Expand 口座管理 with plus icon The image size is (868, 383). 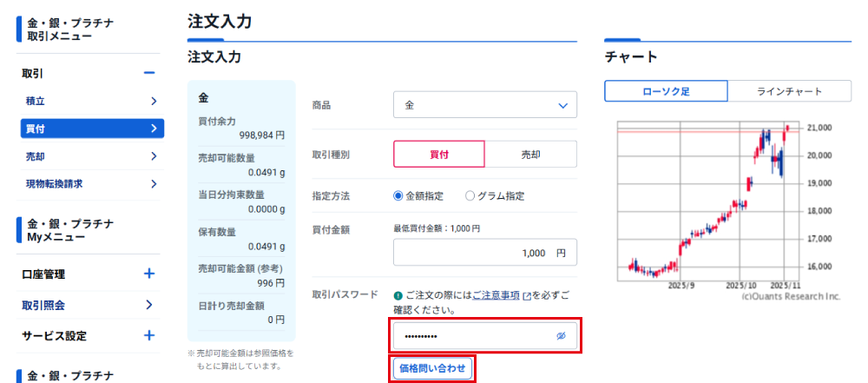click(x=149, y=274)
